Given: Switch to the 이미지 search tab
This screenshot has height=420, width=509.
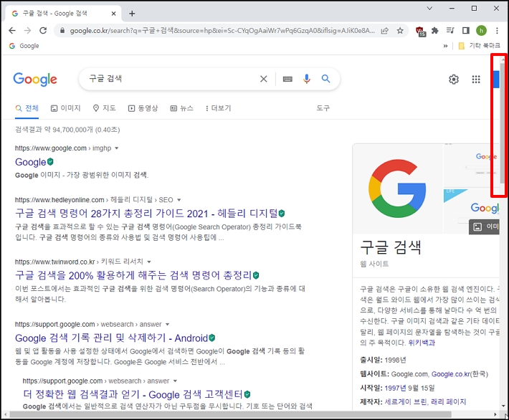Looking at the screenshot, I should (65, 108).
